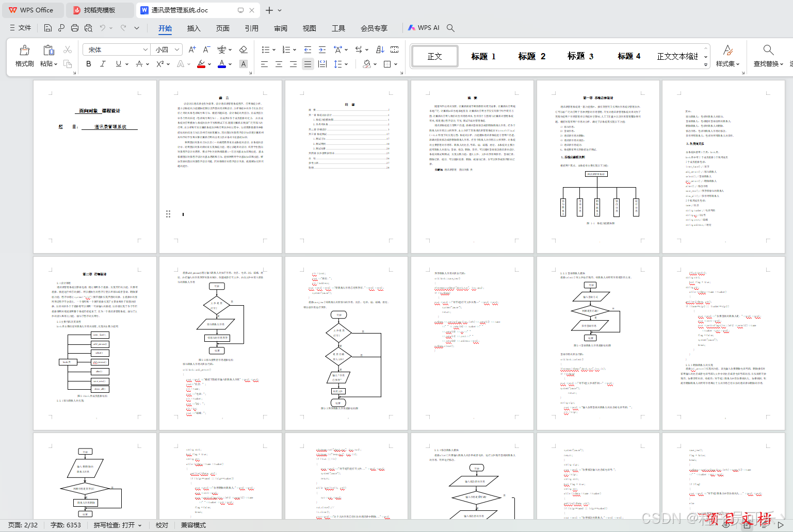Expand the line spacing dropdown arrow
793x532 pixels.
pos(346,64)
